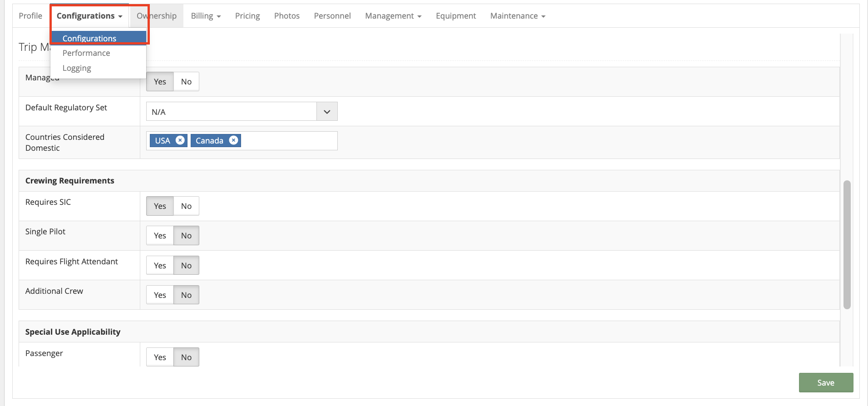Image resolution: width=868 pixels, height=406 pixels.
Task: Set Requires Flight Attendant to Yes
Action: pos(160,266)
